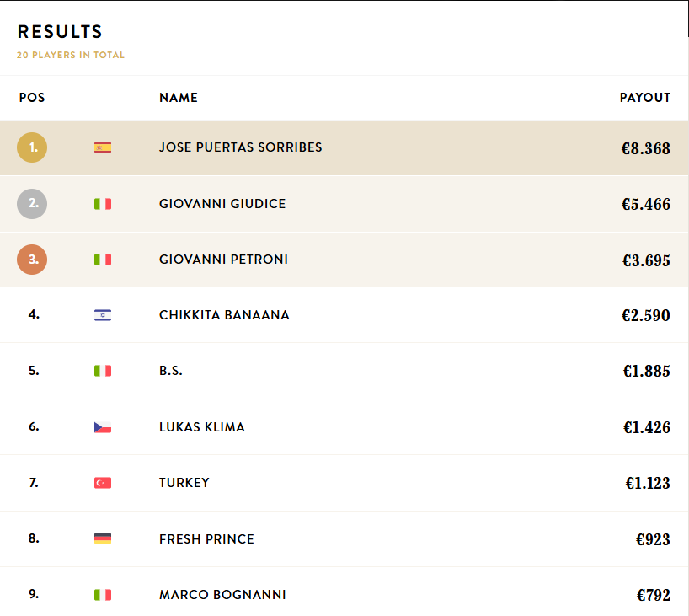This screenshot has height=616, width=689.
Task: Click the gold 1st place medal badge
Action: [32, 147]
